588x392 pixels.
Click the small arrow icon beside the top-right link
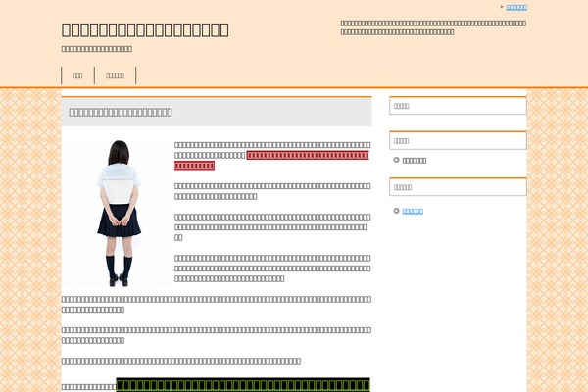point(502,7)
